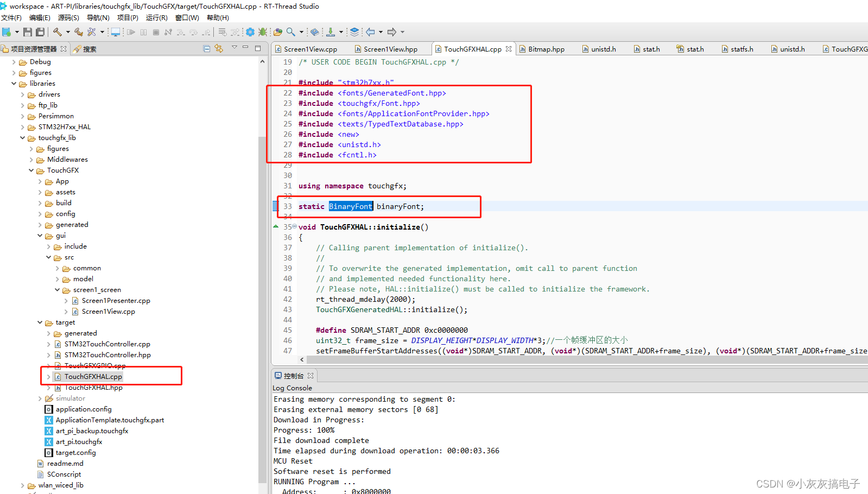This screenshot has height=494, width=868.
Task: Open the 运行(R) menu
Action: click(x=157, y=18)
